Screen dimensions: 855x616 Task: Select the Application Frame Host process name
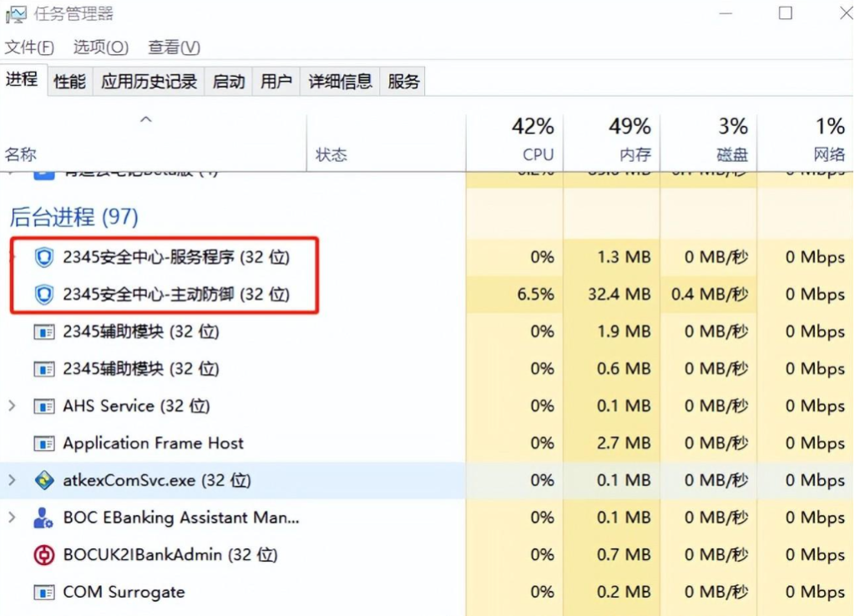(154, 443)
